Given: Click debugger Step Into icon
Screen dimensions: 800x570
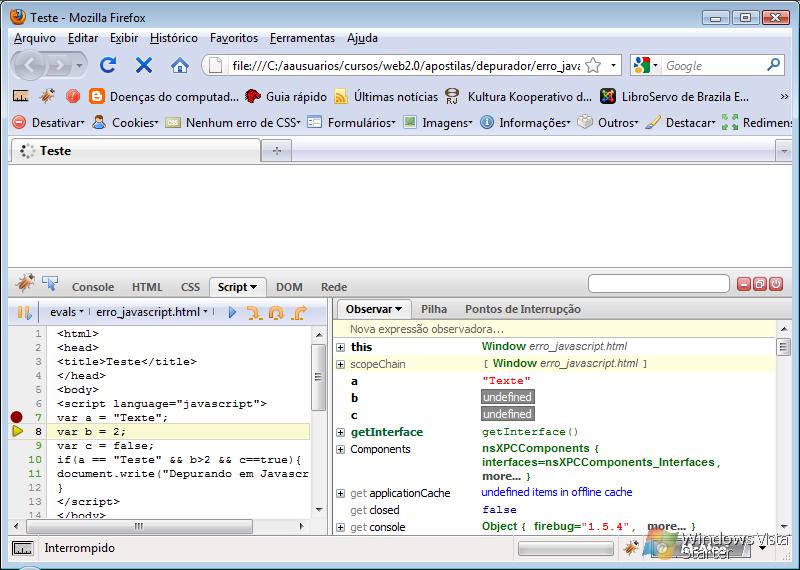Looking at the screenshot, I should point(254,312).
